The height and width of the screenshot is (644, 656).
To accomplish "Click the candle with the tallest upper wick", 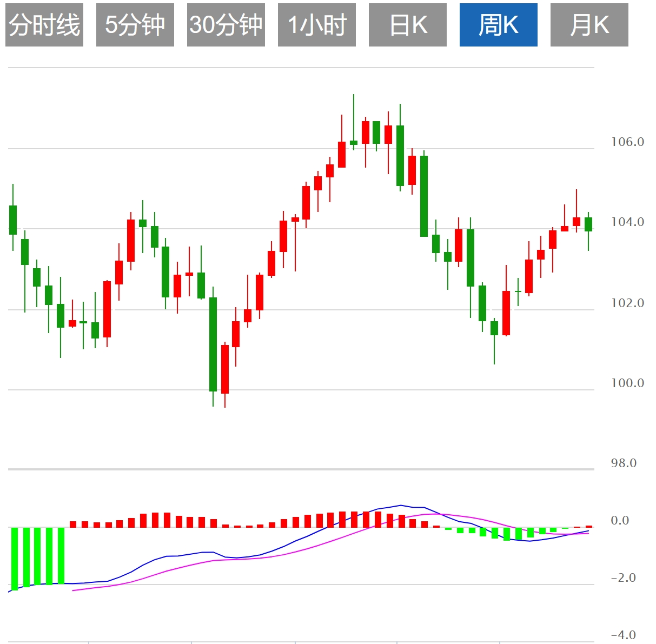I will (x=354, y=143).
